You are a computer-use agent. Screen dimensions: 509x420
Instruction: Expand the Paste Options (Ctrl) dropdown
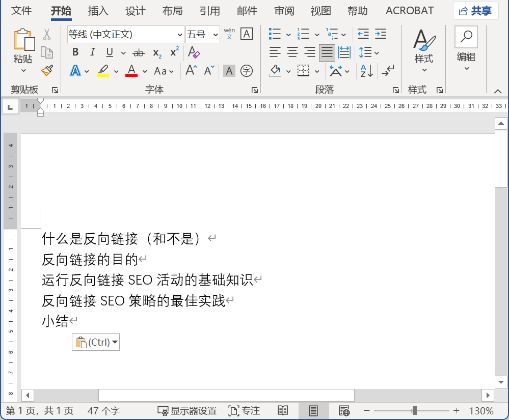click(115, 343)
